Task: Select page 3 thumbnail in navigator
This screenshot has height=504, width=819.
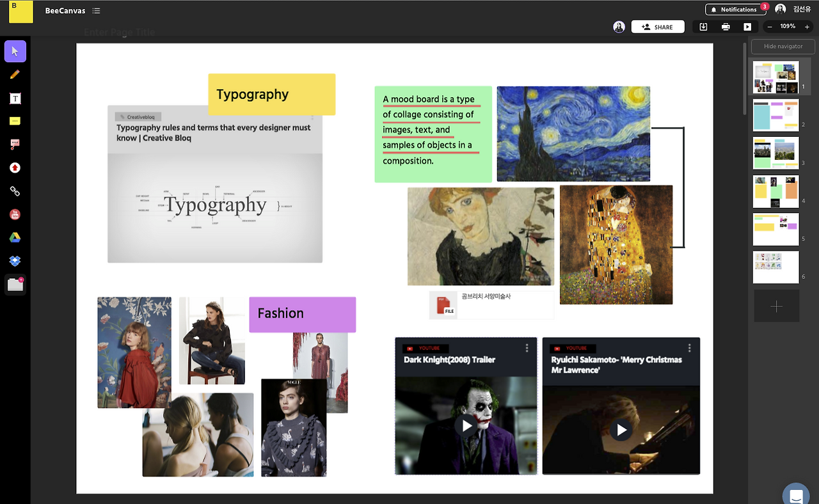Action: click(775, 153)
